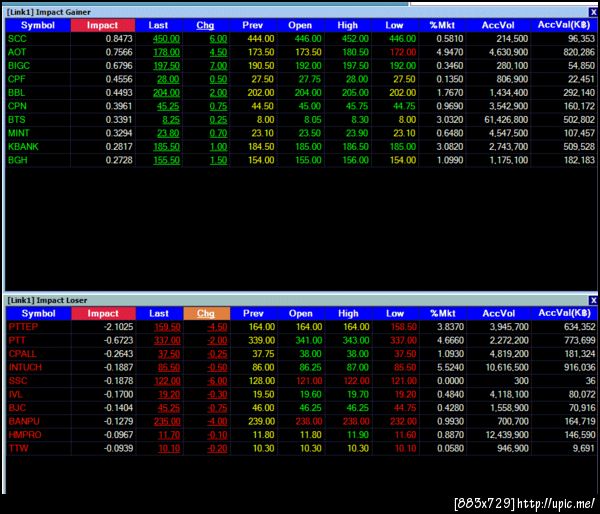Click the Impact Gainer panel title
The height and width of the screenshot is (514, 600).
coord(49,12)
